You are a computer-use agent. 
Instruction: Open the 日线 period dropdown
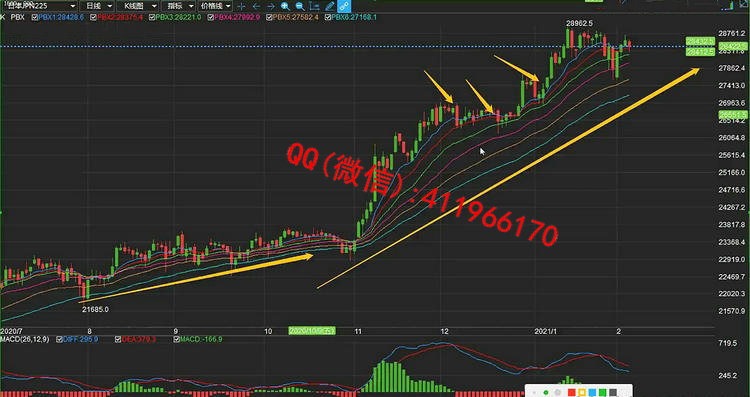coord(97,6)
